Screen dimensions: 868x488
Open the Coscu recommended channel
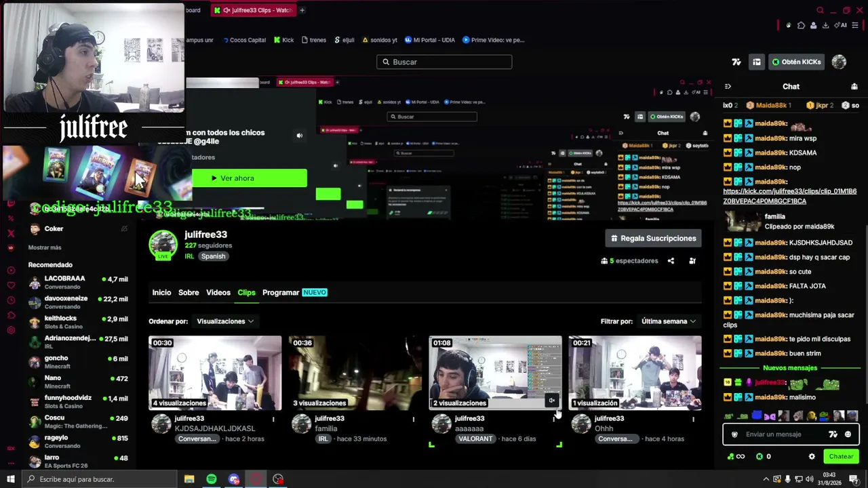(x=78, y=422)
